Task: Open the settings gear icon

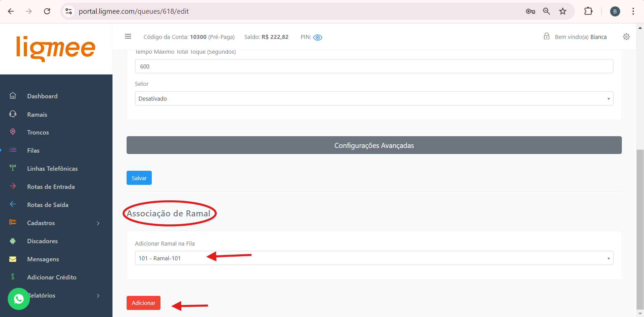Action: click(626, 37)
